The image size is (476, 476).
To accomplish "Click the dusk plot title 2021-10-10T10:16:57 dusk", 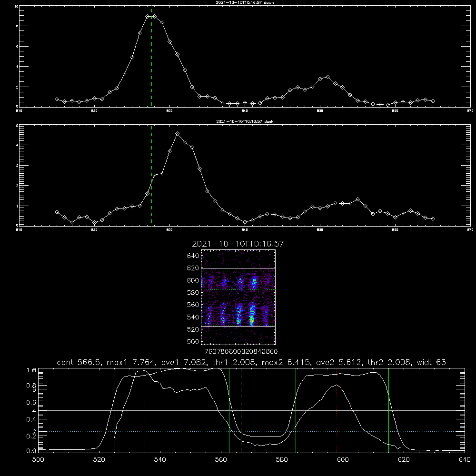I will pyautogui.click(x=245, y=121).
